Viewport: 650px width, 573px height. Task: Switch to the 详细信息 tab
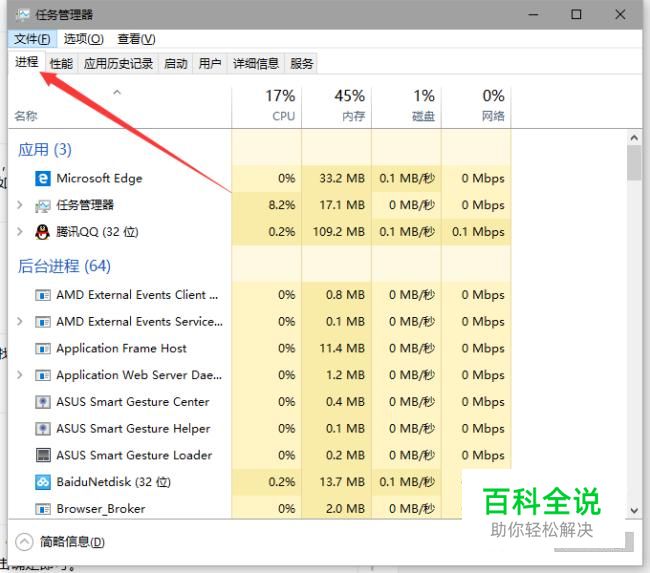click(x=256, y=63)
